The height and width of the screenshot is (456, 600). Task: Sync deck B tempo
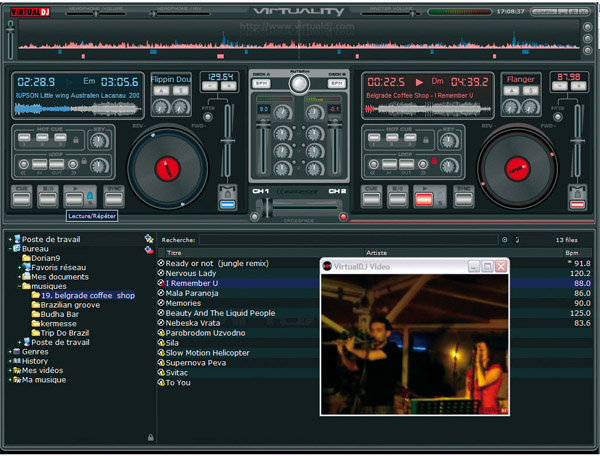[464, 199]
